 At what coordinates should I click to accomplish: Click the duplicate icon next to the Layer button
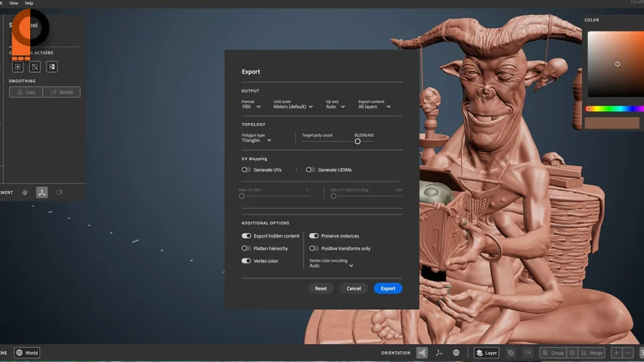click(x=511, y=353)
